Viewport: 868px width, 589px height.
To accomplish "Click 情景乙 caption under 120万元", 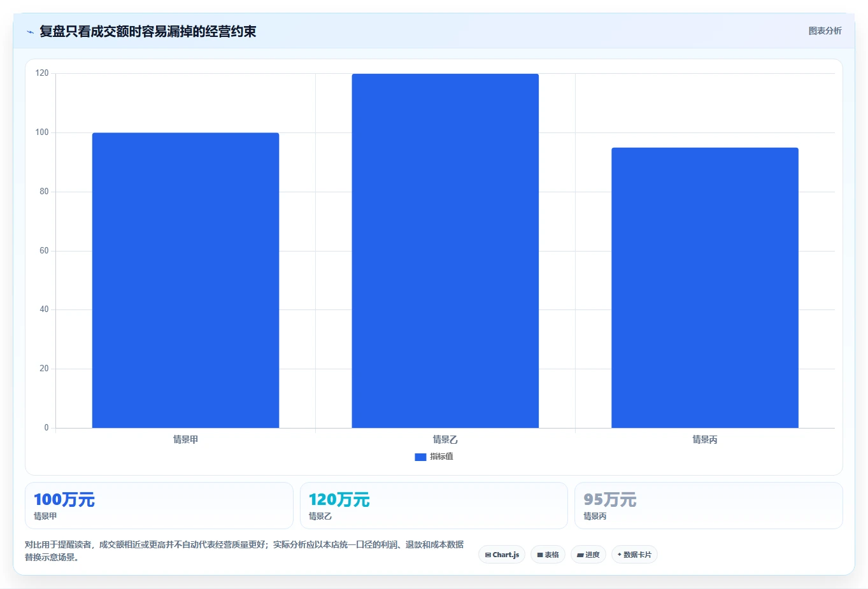I will click(320, 516).
